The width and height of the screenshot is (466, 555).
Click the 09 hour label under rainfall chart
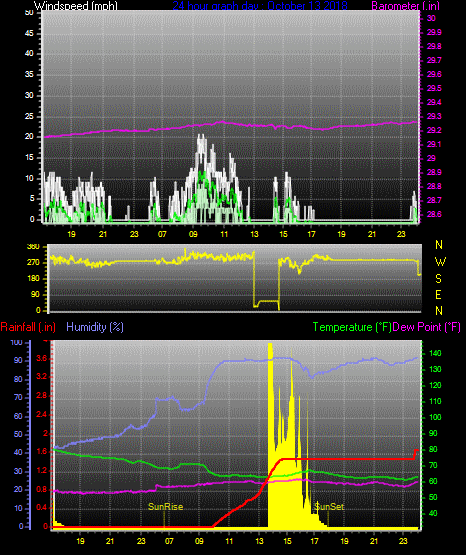pos(199,541)
